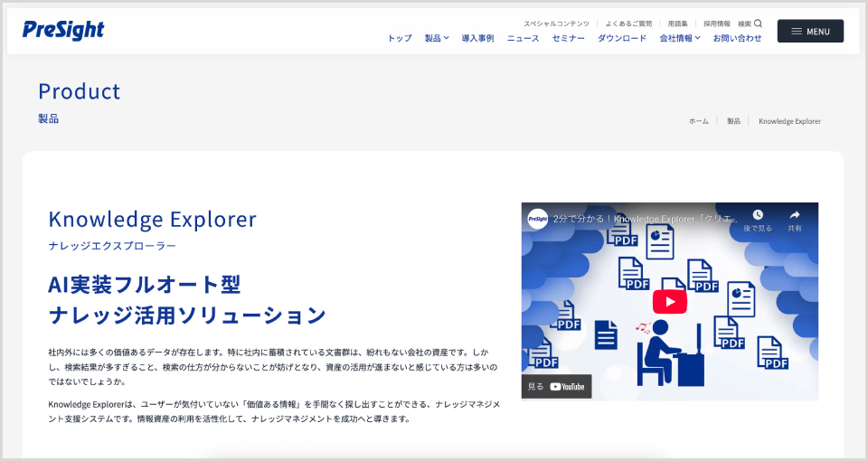Image resolution: width=868 pixels, height=461 pixels.
Task: Expand the 製品 dropdown menu
Action: [436, 38]
